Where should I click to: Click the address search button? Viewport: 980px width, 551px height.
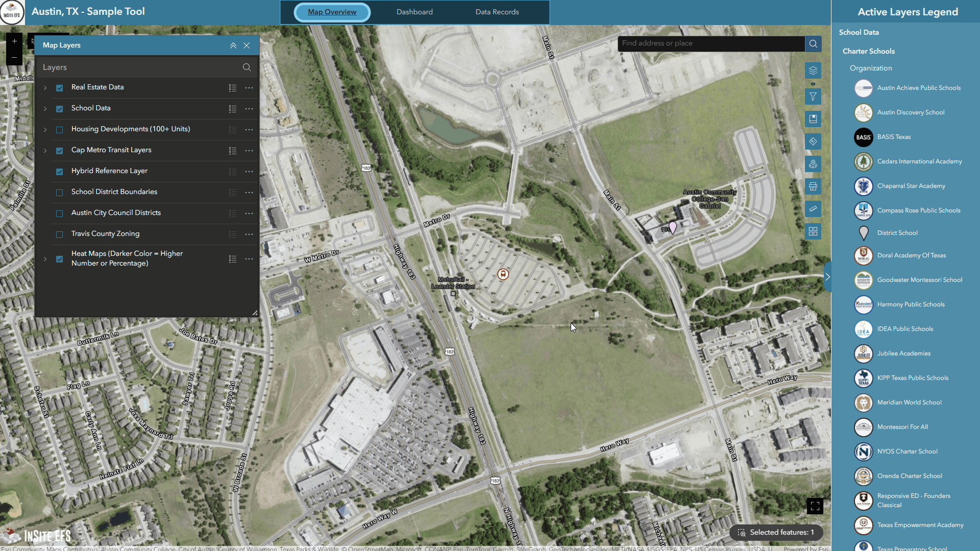click(813, 43)
